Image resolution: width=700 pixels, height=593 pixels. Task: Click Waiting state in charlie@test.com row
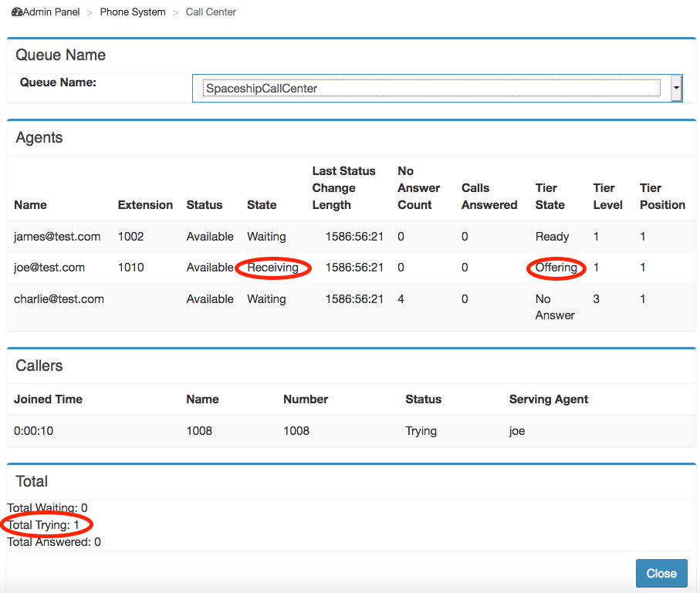click(266, 299)
